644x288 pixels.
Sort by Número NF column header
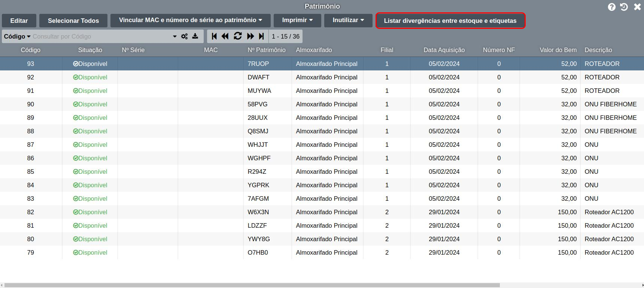click(499, 50)
